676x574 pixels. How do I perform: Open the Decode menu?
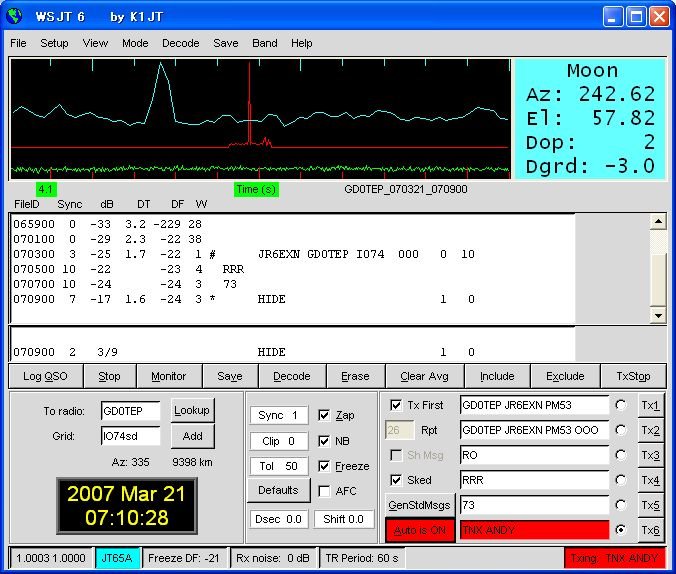point(180,43)
